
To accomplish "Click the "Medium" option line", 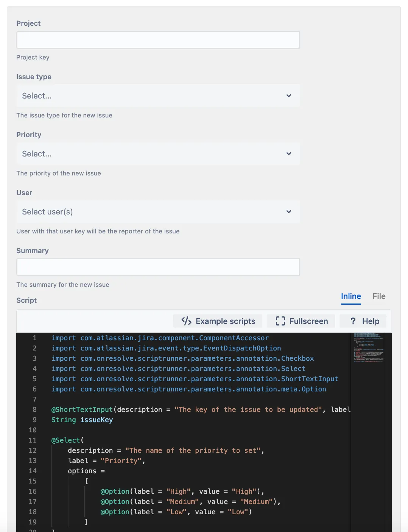I will [190, 502].
